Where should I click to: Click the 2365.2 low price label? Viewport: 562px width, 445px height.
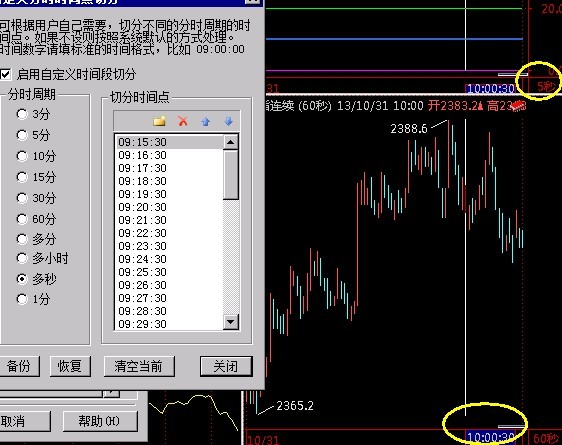[x=295, y=406]
